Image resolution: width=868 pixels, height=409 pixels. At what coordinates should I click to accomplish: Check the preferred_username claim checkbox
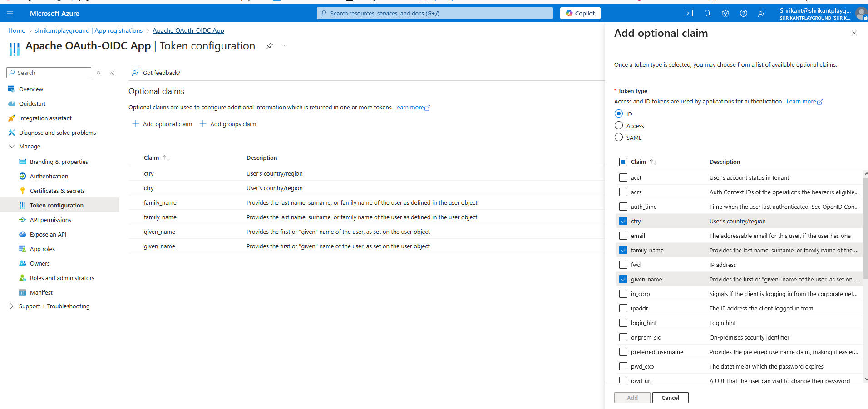click(x=623, y=352)
